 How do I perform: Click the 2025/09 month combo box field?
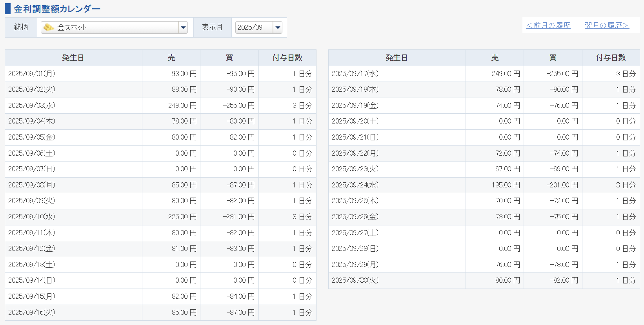coord(254,27)
